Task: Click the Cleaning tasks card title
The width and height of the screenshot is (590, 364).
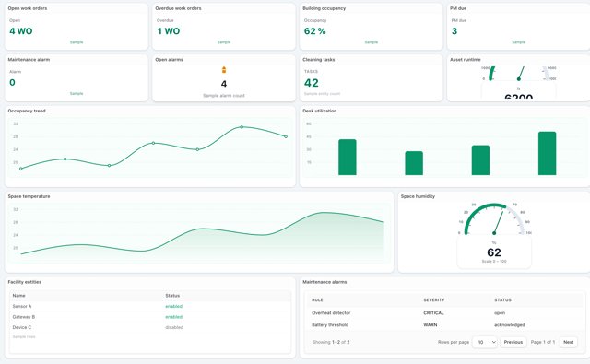Action: point(319,59)
